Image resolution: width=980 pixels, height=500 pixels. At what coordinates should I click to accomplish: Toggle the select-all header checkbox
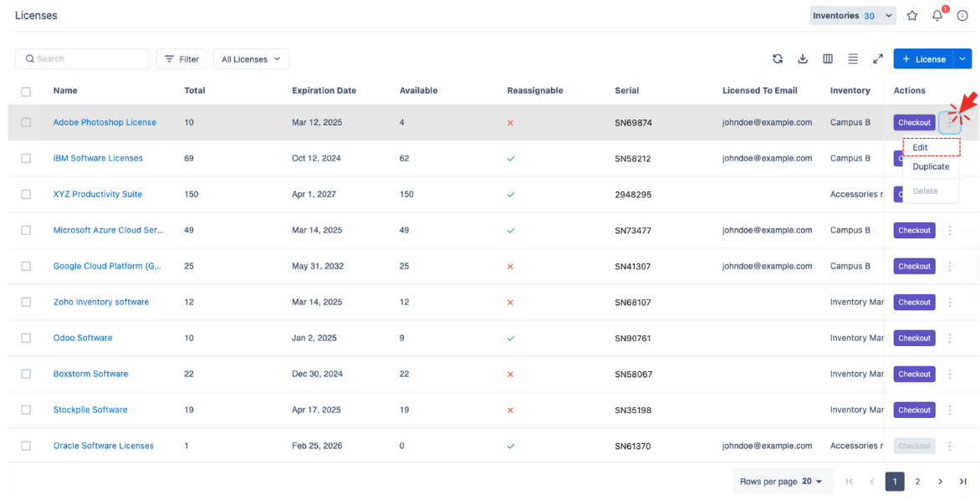tap(26, 91)
